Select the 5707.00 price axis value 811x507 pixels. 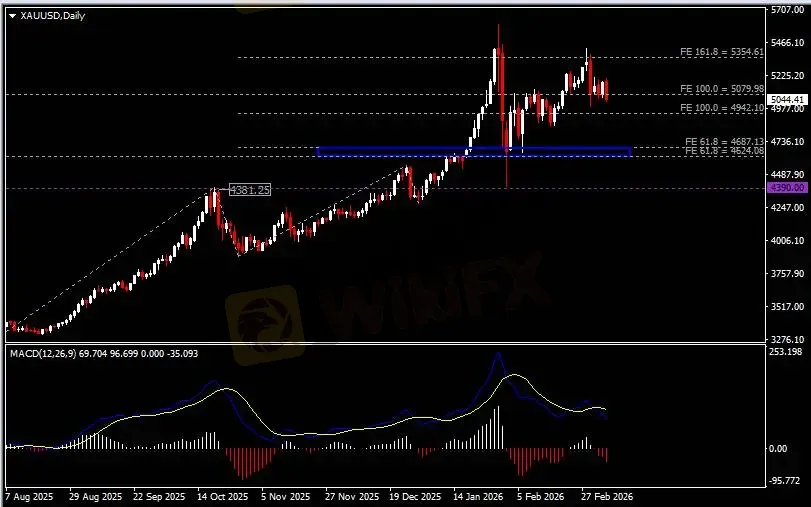point(787,10)
